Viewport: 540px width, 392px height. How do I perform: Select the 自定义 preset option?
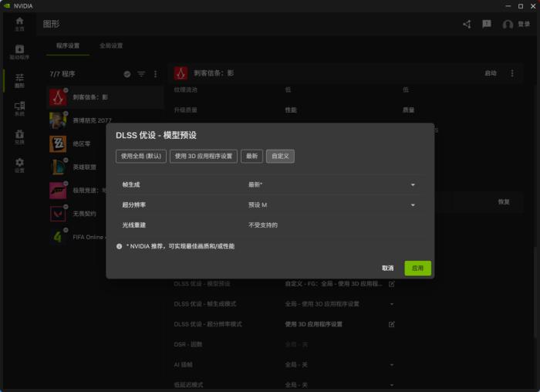(280, 156)
